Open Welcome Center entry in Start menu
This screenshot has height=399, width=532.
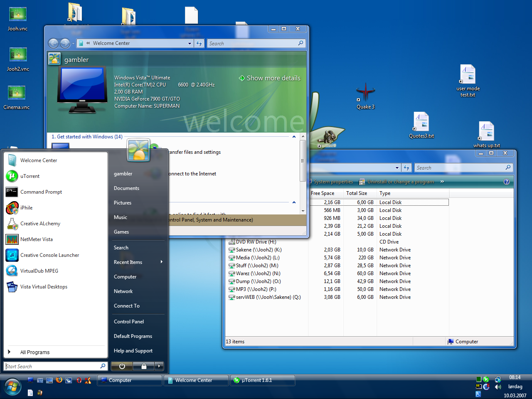pyautogui.click(x=56, y=160)
